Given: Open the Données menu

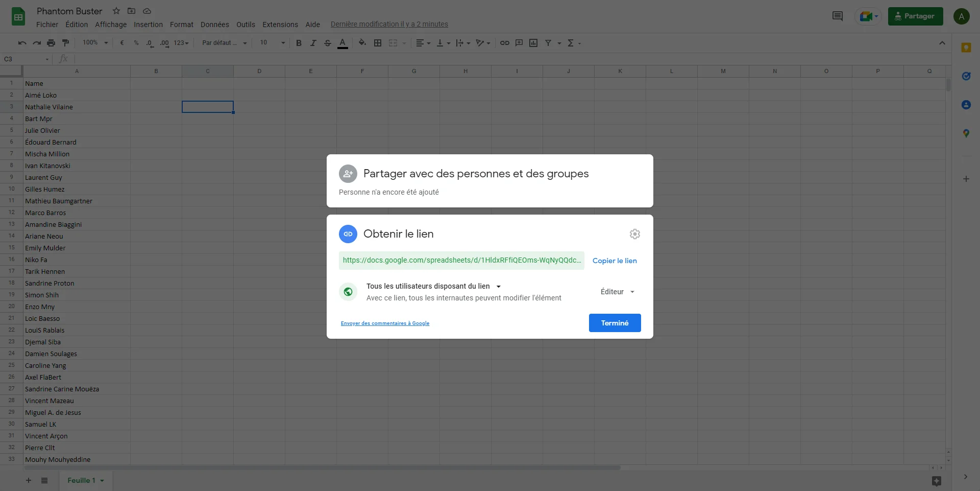Looking at the screenshot, I should pyautogui.click(x=214, y=25).
